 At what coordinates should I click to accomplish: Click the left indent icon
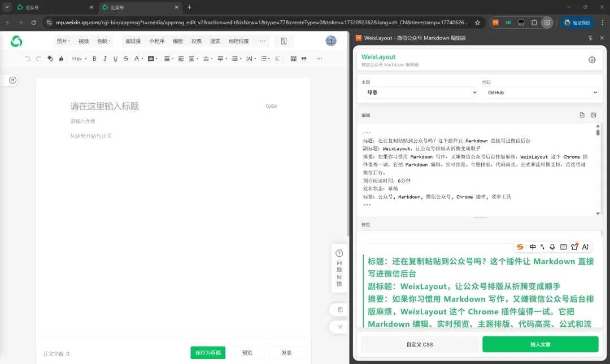pos(181,59)
